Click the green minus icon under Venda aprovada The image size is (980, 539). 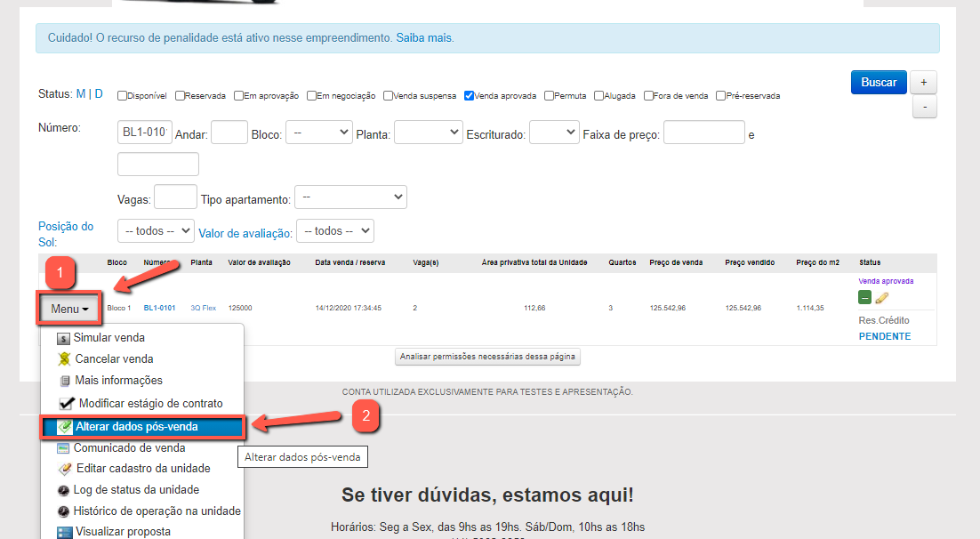[x=865, y=298]
